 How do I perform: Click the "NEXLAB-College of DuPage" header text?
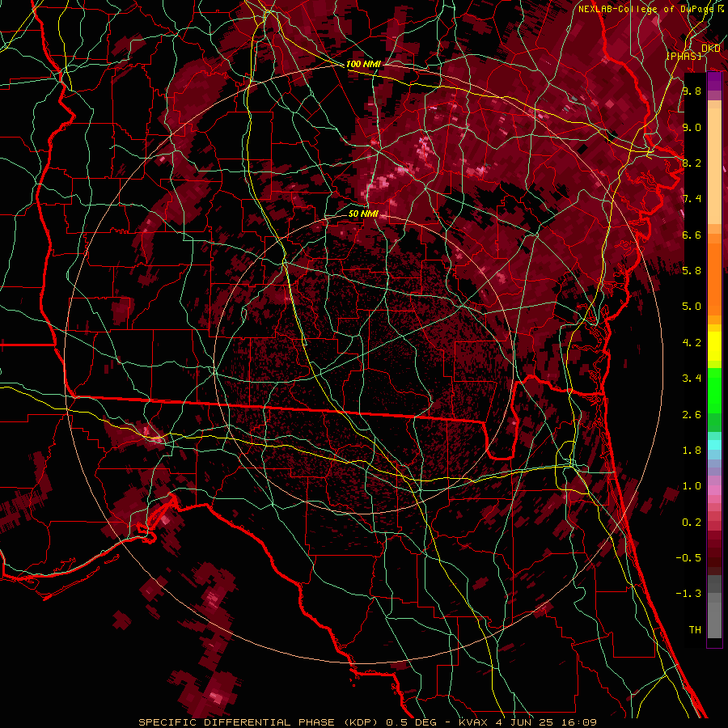(x=646, y=9)
